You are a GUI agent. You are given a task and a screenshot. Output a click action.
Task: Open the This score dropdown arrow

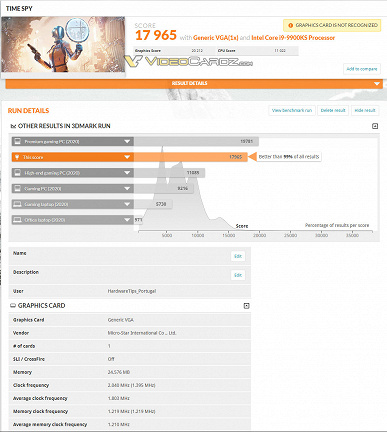[x=127, y=157]
